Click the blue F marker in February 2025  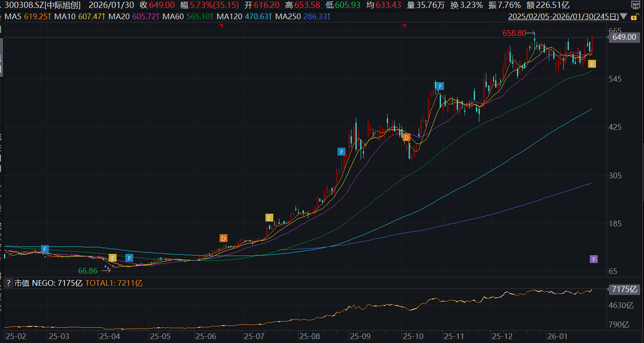click(x=45, y=249)
